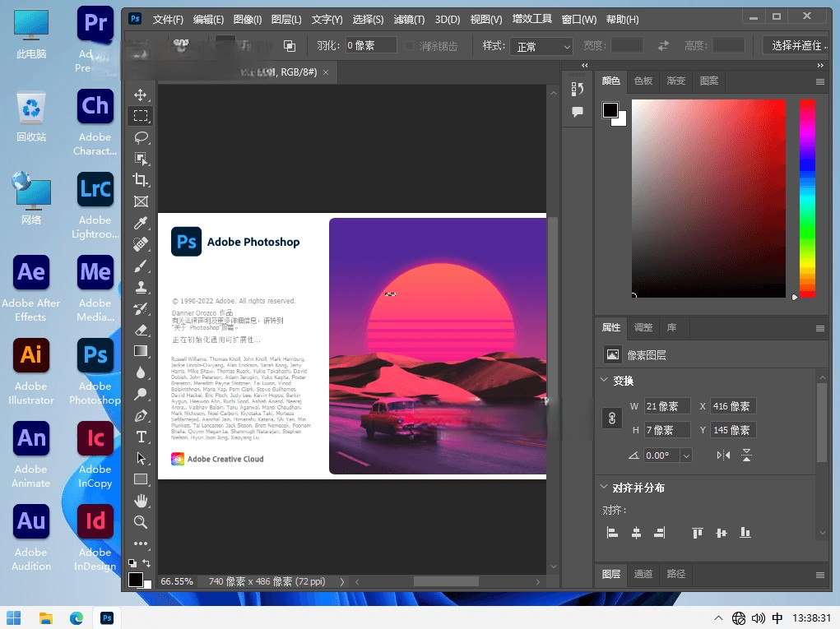Click the 羽化 feather input field
This screenshot has width=840, height=629.
point(370,46)
